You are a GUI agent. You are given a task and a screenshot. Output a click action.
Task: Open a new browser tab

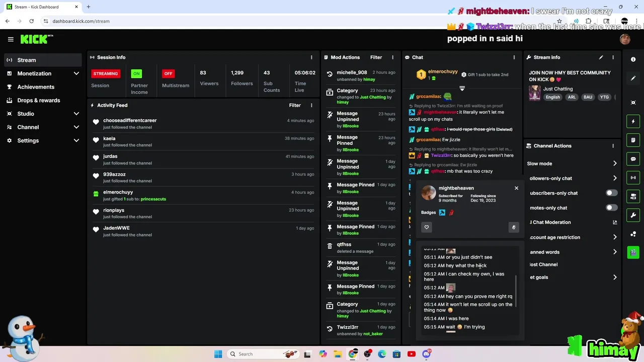89,7
